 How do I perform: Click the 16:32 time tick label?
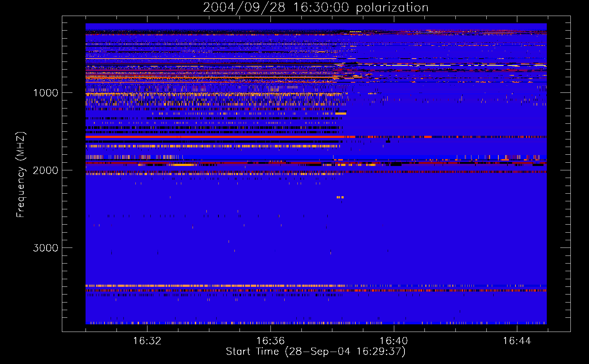[x=147, y=341]
